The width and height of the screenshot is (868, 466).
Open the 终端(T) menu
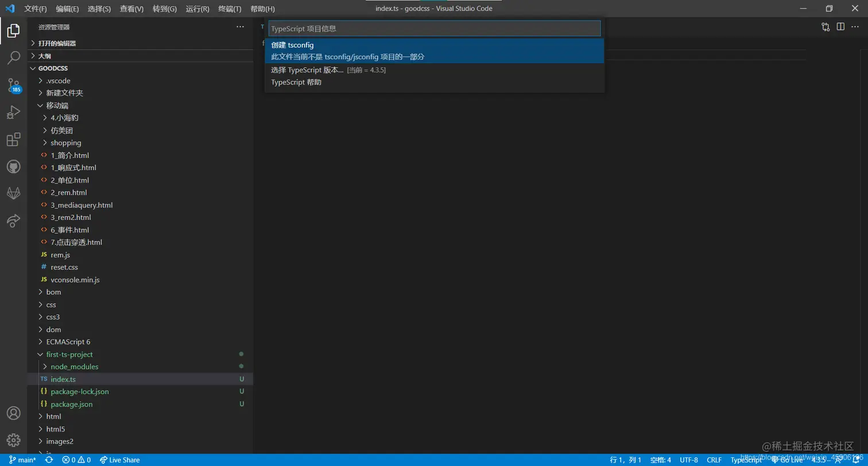(x=230, y=9)
